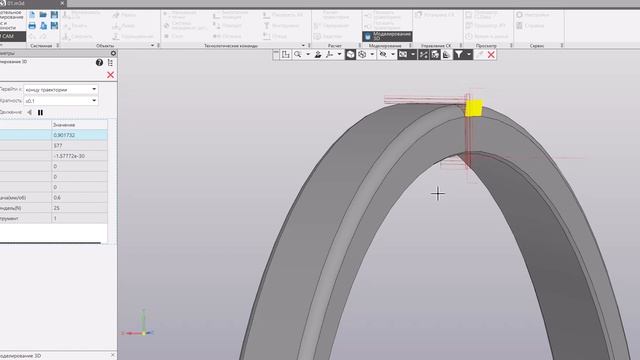
Task: Toggle the object filter funnel icon
Action: click(x=459, y=54)
